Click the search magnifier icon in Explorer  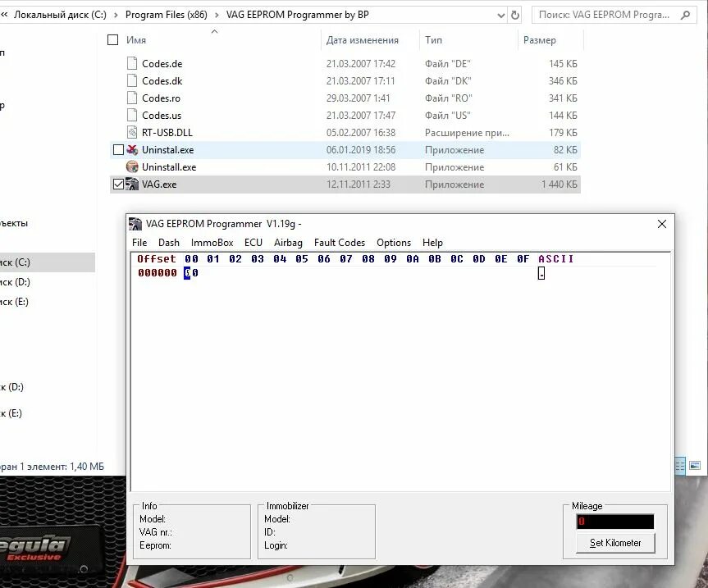(x=685, y=15)
